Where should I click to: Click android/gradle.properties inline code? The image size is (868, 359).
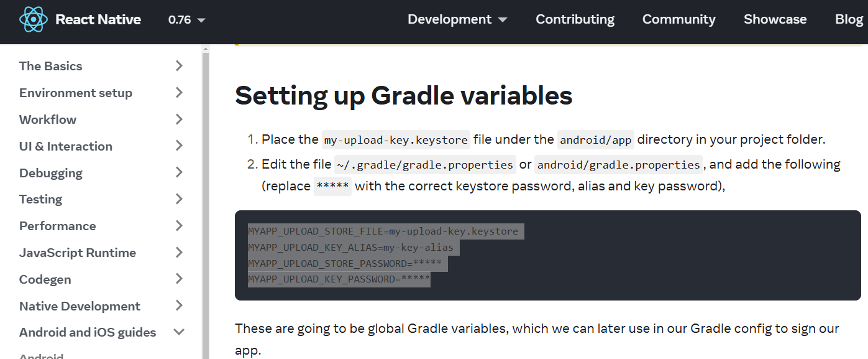click(618, 165)
